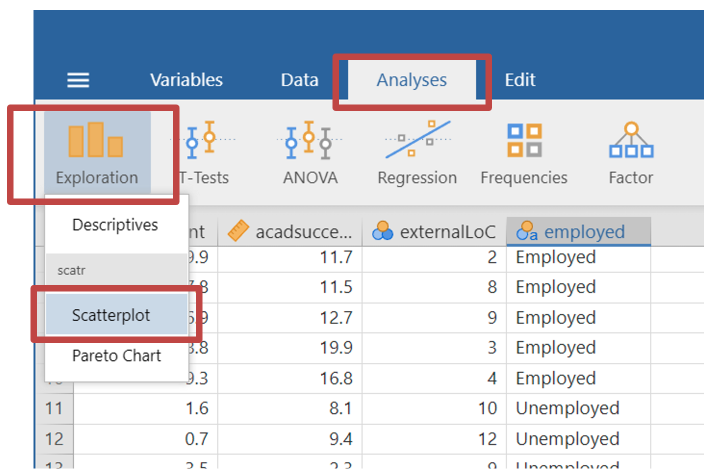This screenshot has width=712, height=474.
Task: Select row 11 header in the data grid
Action: (55, 408)
